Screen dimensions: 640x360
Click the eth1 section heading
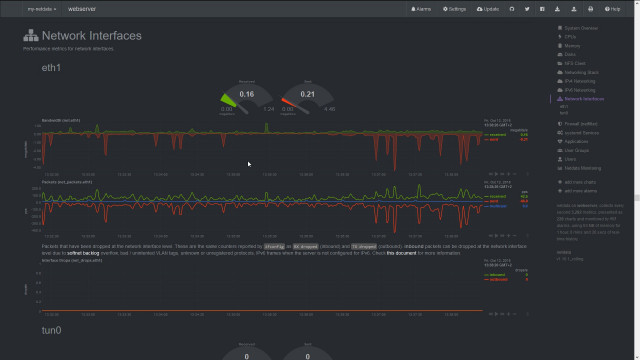[51, 68]
